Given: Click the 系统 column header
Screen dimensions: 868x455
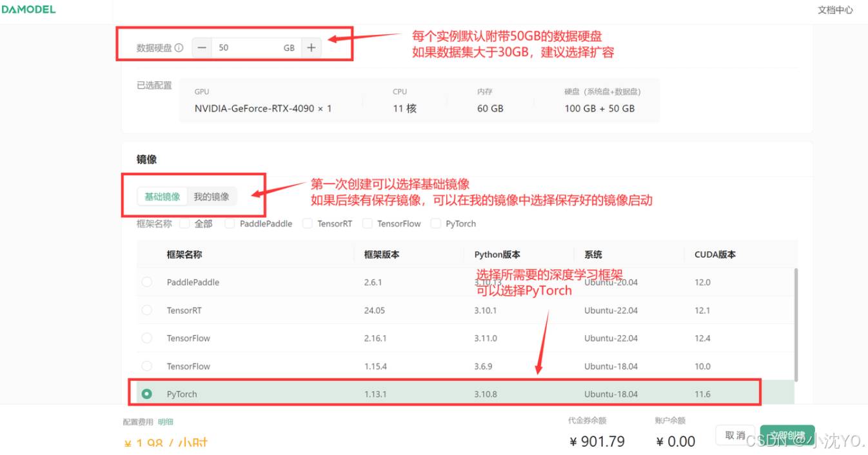Looking at the screenshot, I should [x=593, y=255].
